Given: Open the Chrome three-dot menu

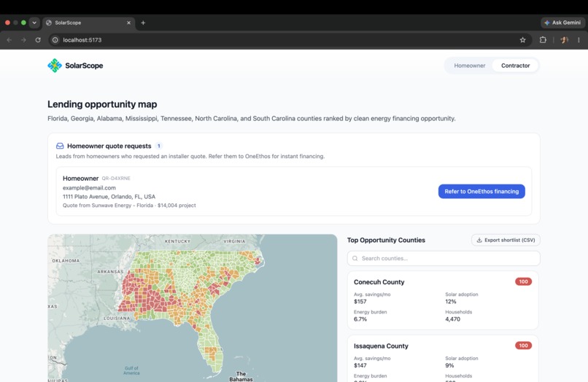Looking at the screenshot, I should (x=579, y=40).
